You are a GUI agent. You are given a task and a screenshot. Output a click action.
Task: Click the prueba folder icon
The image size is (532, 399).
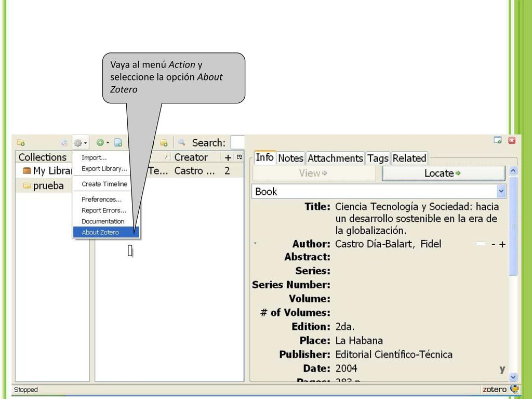coord(27,185)
